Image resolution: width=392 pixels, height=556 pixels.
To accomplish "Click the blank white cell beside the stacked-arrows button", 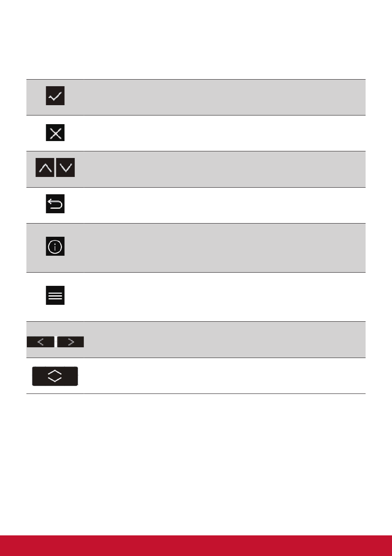I will [x=224, y=376].
